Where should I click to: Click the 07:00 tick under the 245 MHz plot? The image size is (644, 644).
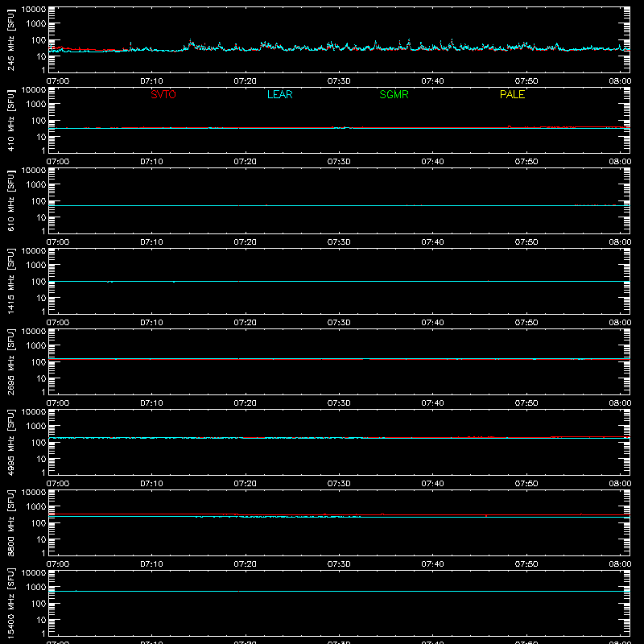tap(58, 81)
